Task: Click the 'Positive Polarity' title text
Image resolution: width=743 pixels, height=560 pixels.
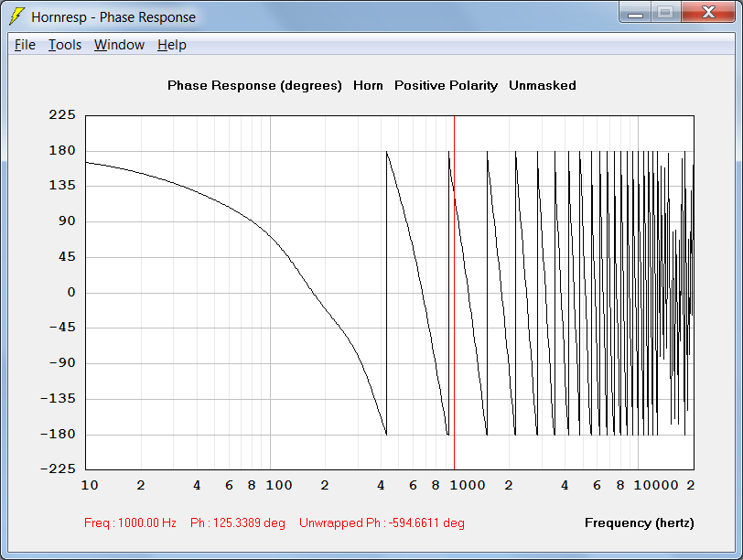Action: (446, 86)
